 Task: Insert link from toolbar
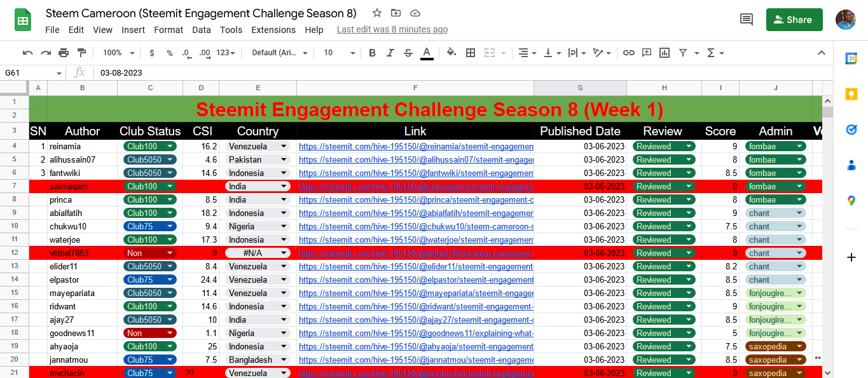(x=628, y=53)
